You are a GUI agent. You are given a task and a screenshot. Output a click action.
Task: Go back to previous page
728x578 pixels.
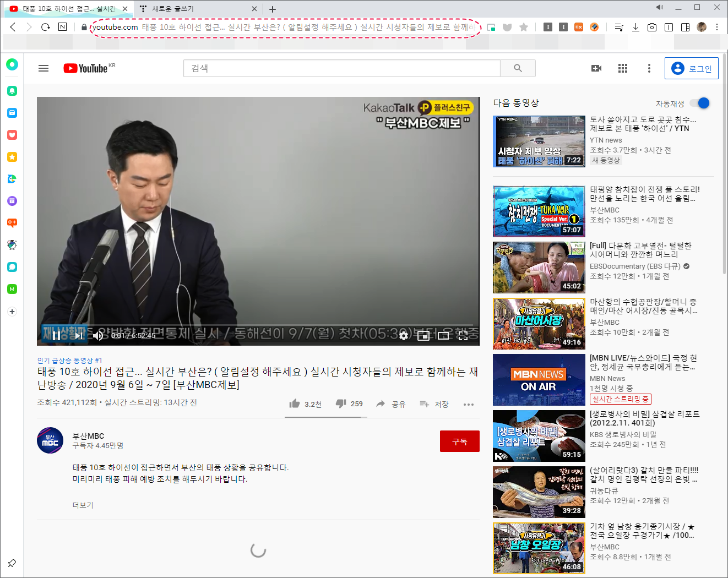[x=13, y=27]
